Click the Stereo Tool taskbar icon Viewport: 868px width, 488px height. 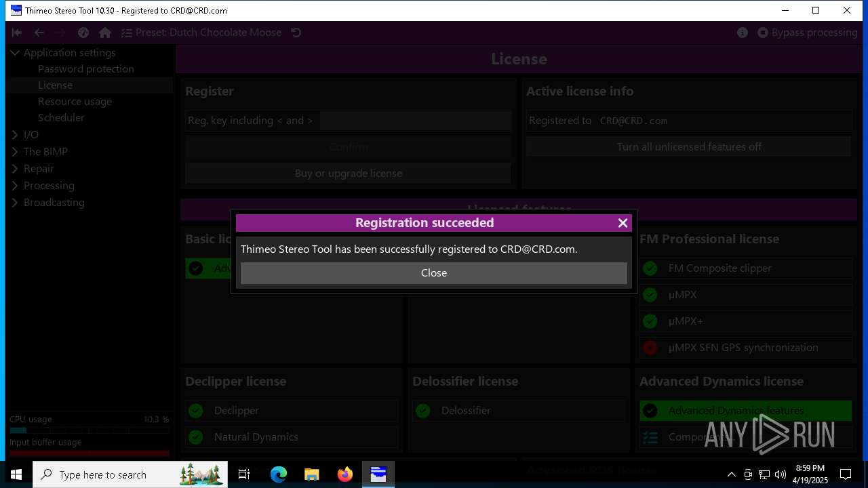pos(378,474)
